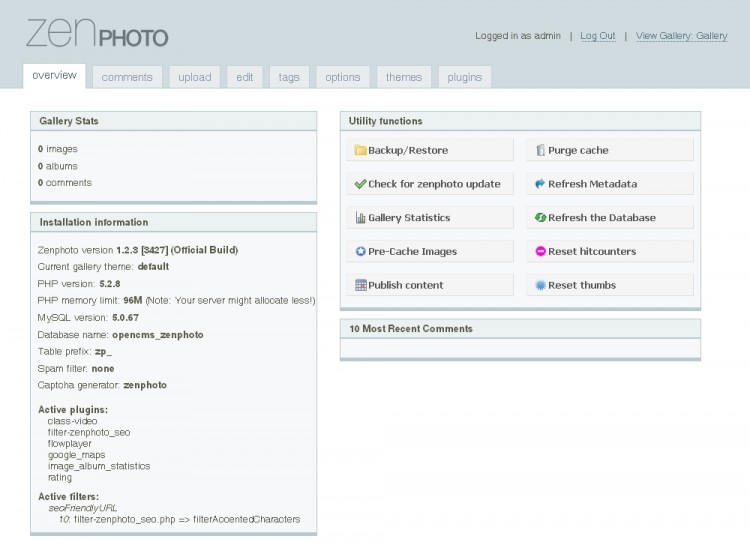The width and height of the screenshot is (750, 542).
Task: Click 'Logged in as admin' text
Action: pyautogui.click(x=518, y=36)
